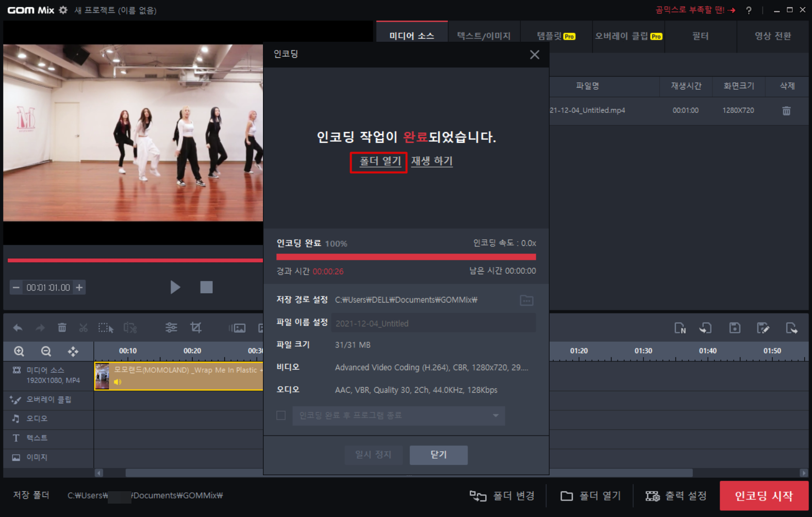This screenshot has width=812, height=517.
Task: Open 출력 설정 output settings
Action: (676, 496)
